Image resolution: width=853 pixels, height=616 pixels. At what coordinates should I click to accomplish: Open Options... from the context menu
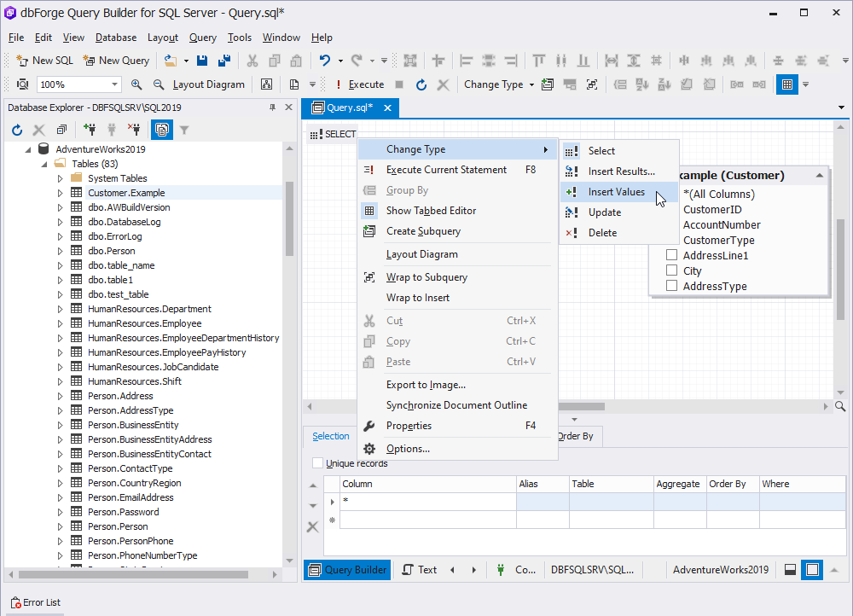point(457,449)
